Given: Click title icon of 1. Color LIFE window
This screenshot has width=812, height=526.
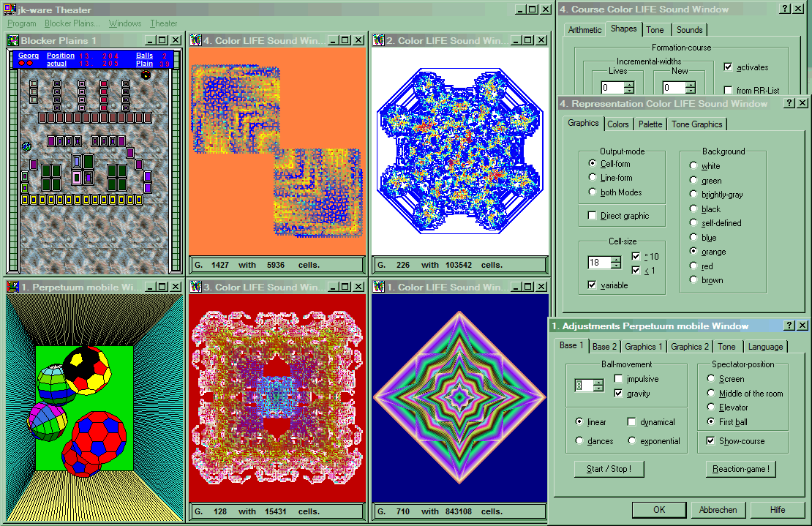Looking at the screenshot, I should tap(378, 288).
